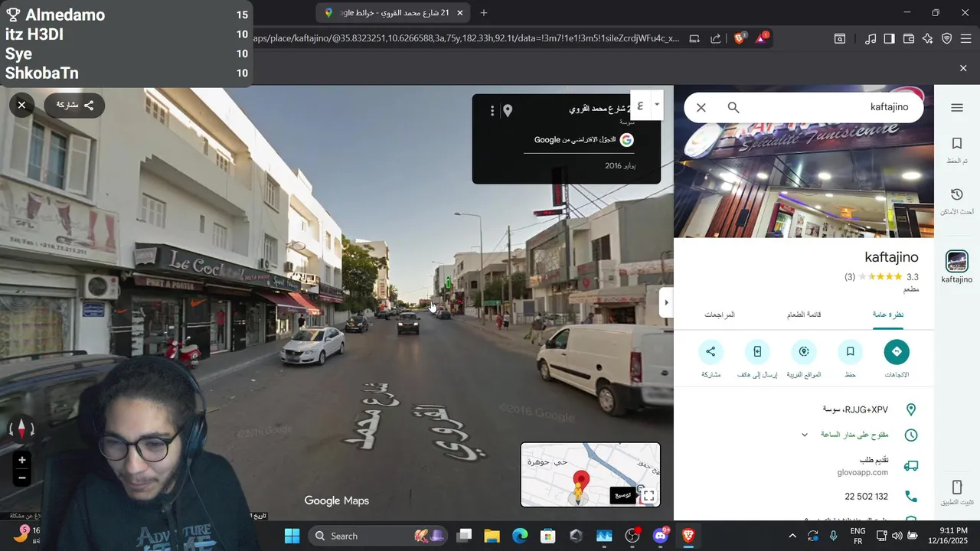Click the Brave VPN shield icon
This screenshot has width=980, height=551.
(947, 38)
